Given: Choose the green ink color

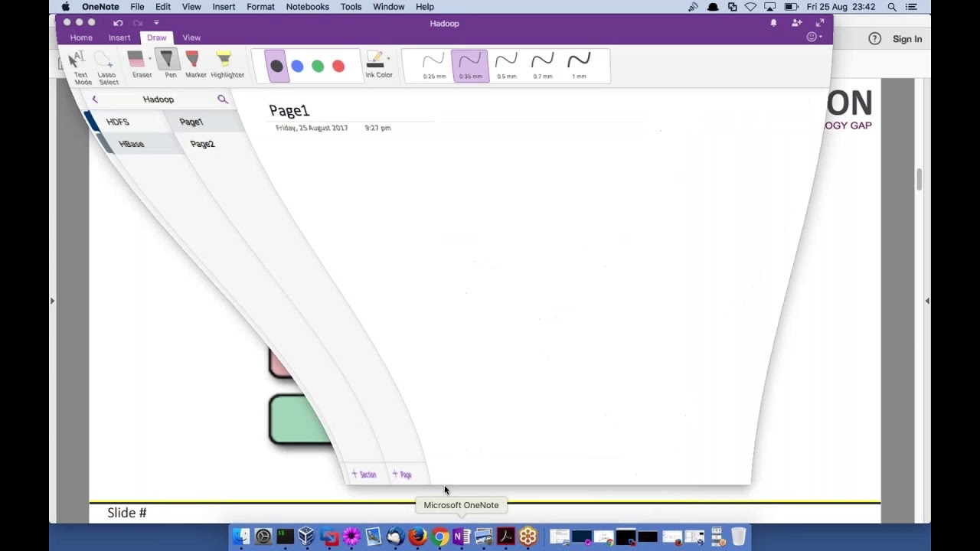Looking at the screenshot, I should pos(318,67).
